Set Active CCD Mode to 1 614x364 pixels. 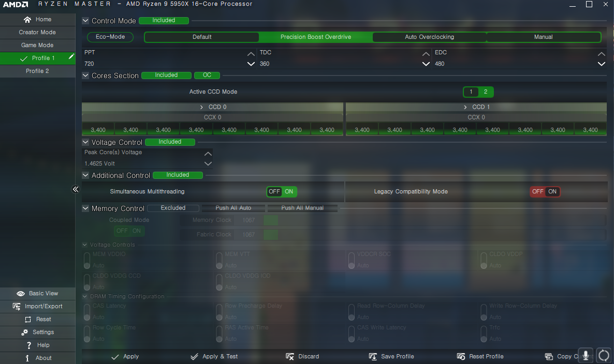pos(471,92)
